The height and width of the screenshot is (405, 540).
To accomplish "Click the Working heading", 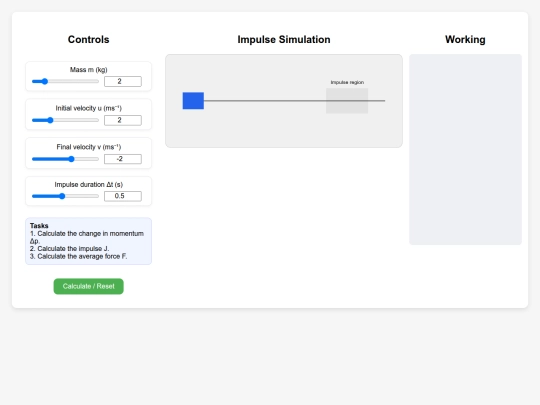I will [x=465, y=40].
